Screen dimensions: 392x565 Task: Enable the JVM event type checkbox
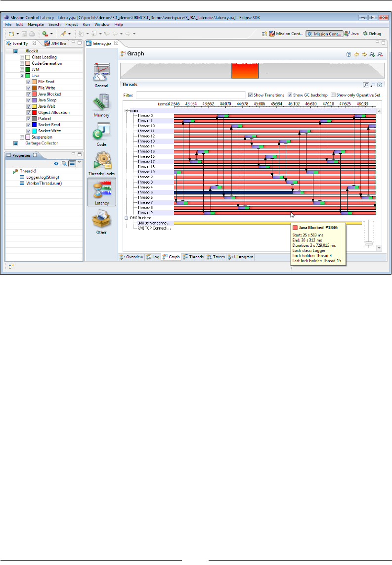tap(22, 70)
